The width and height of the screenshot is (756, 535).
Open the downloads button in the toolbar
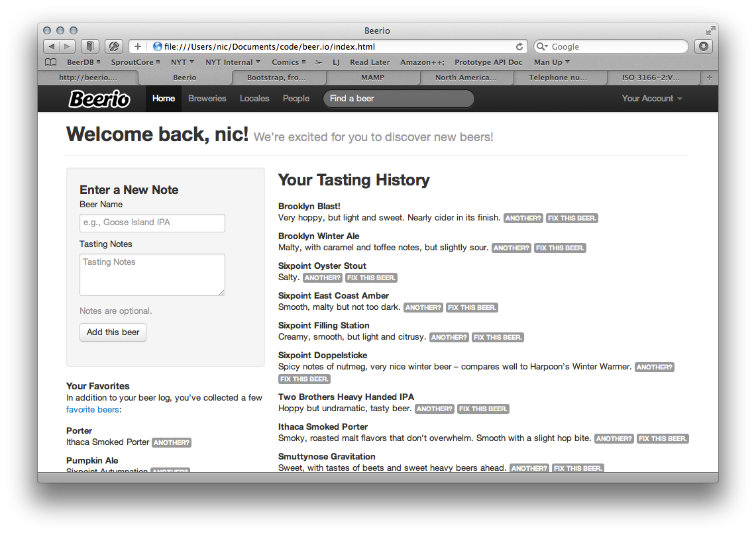pyautogui.click(x=704, y=46)
